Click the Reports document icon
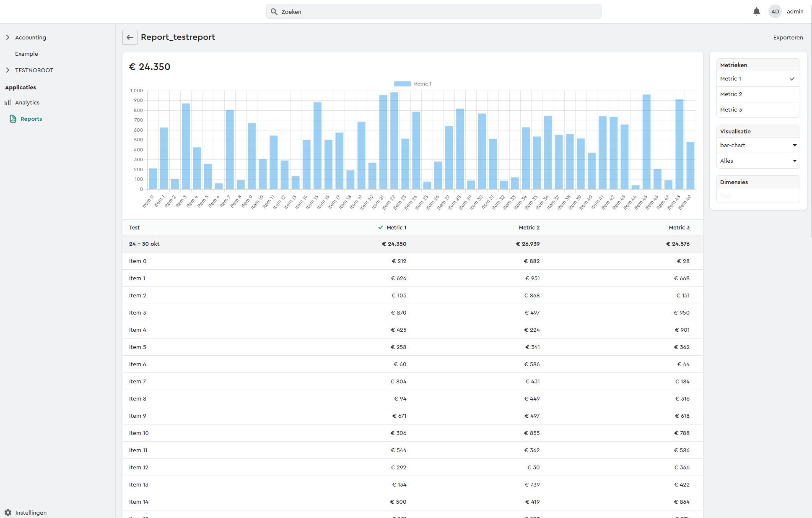 tap(13, 119)
